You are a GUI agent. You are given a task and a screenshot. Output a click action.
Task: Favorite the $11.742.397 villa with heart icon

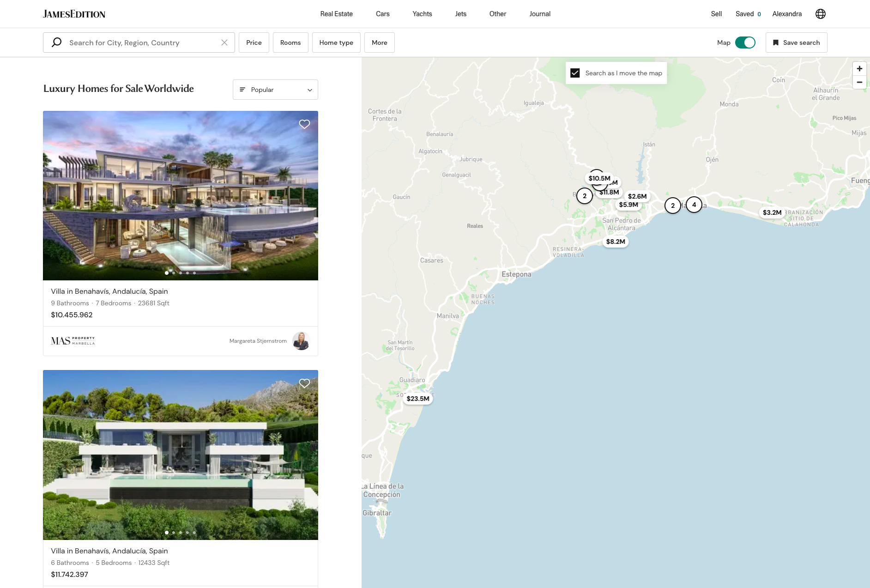pos(304,383)
